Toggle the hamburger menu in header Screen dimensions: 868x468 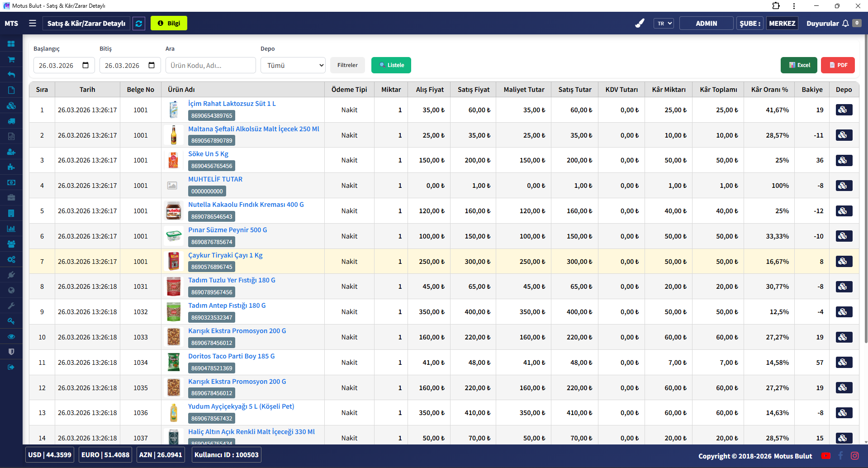[x=33, y=23]
